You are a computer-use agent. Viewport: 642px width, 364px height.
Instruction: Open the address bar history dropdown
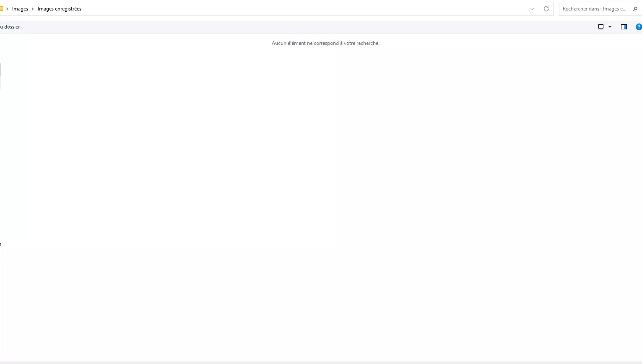[532, 9]
